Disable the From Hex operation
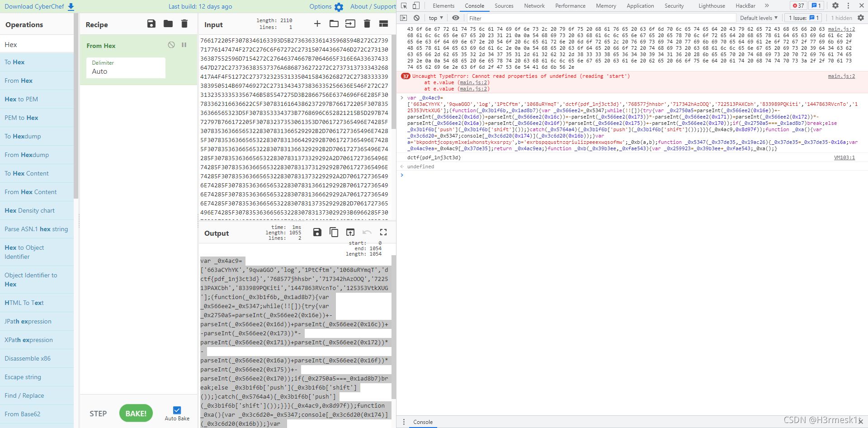Image resolution: width=868 pixels, height=428 pixels. click(171, 45)
